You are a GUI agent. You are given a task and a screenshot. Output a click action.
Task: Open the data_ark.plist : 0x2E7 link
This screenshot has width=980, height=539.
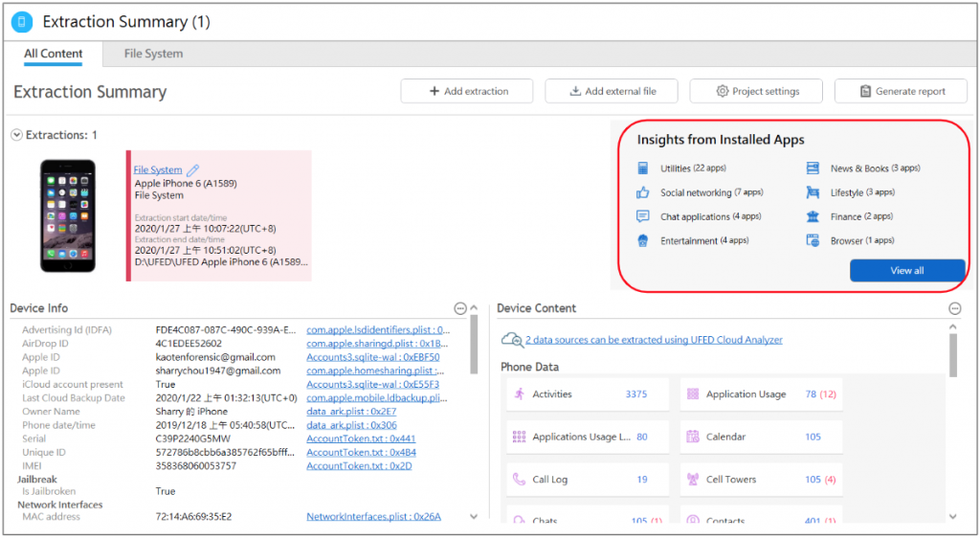(x=351, y=412)
